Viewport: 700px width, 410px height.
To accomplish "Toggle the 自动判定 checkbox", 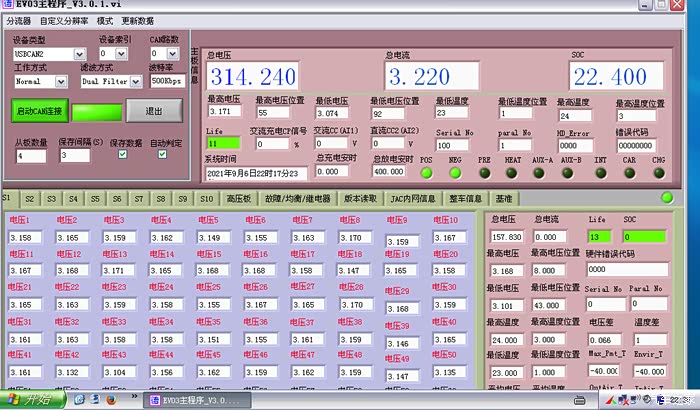I will pos(163,155).
